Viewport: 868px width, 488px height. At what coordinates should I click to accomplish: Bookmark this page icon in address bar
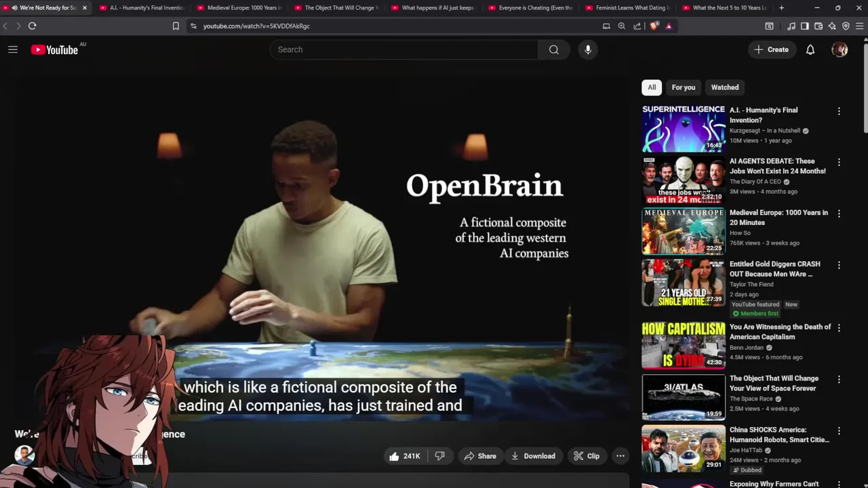176,26
